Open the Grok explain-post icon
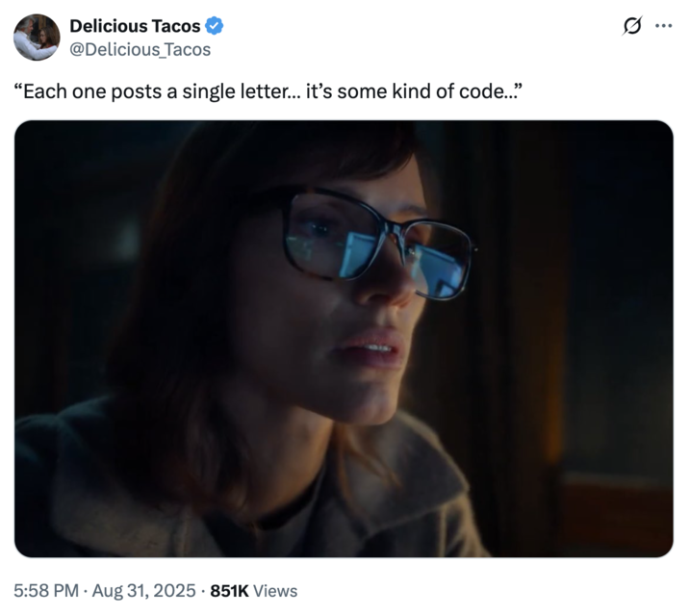The width and height of the screenshot is (689, 616). tap(632, 26)
